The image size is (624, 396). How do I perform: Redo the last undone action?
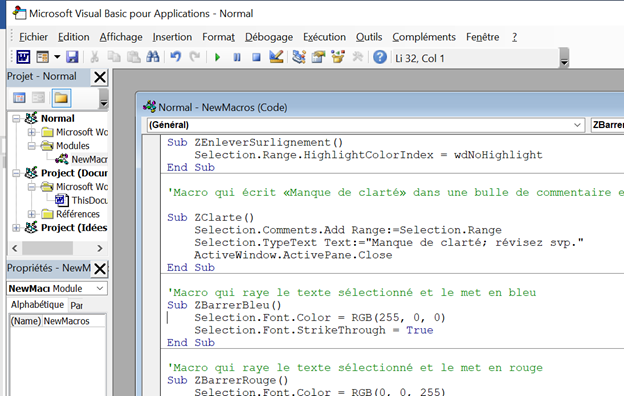pyautogui.click(x=195, y=57)
